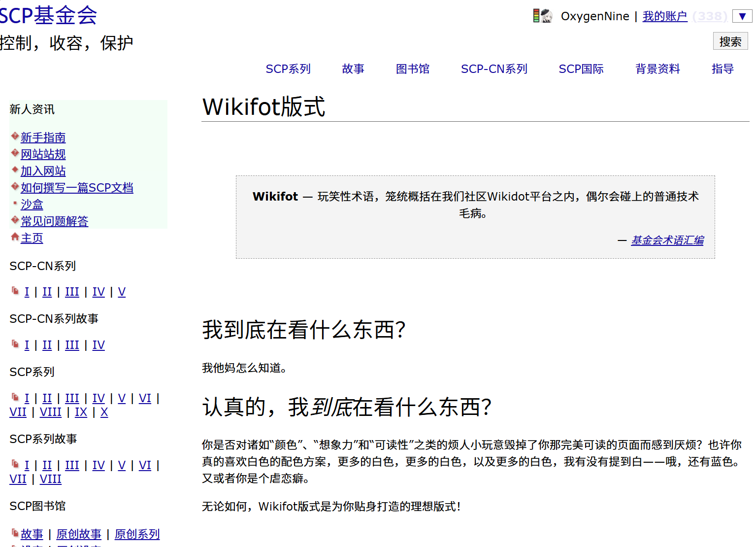
Task: Click the red house icon by 主页
Action: [15, 237]
